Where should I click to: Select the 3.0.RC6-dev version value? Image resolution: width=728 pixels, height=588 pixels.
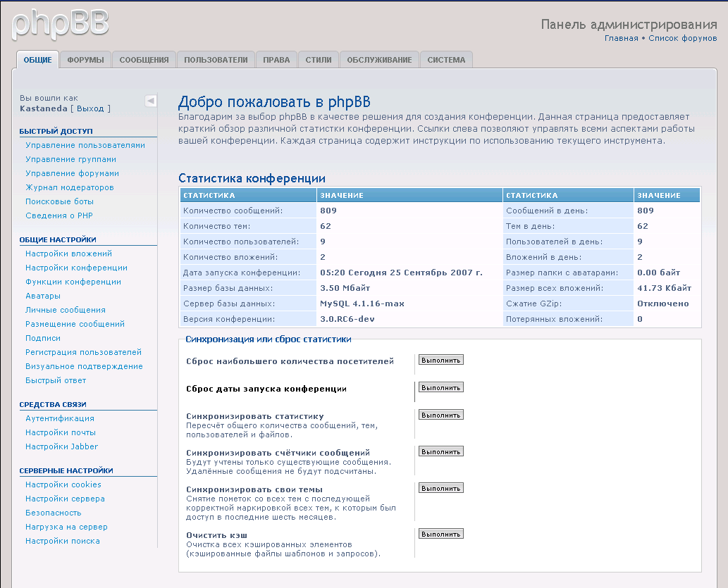[x=347, y=319]
